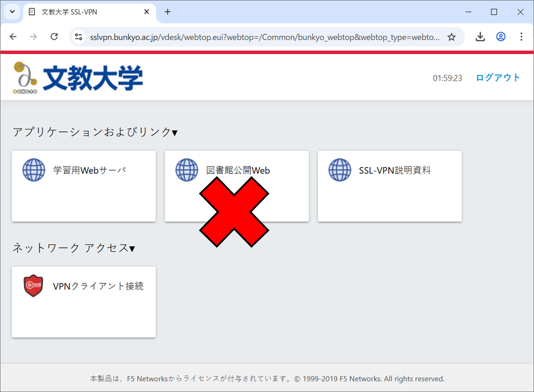
Task: Bookmark this page with the star icon
Action: (451, 37)
